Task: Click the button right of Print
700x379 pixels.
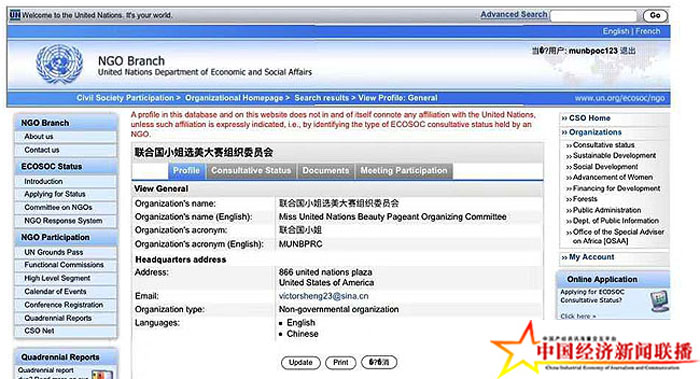Action: coord(379,362)
